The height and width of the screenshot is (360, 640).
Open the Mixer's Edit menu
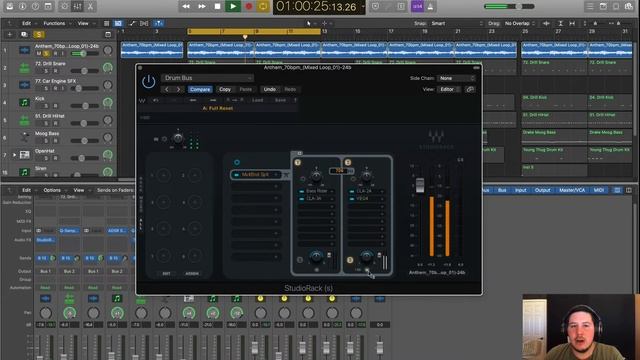[x=27, y=190]
